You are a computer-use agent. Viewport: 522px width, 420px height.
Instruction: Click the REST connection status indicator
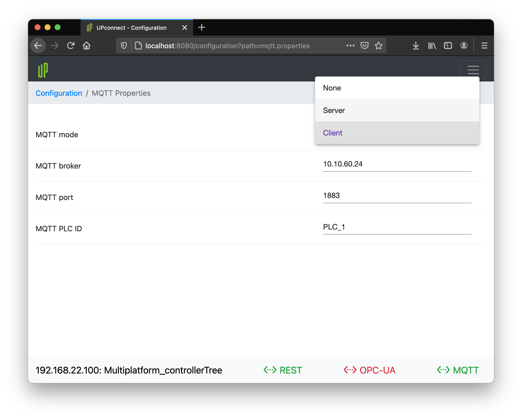click(283, 370)
